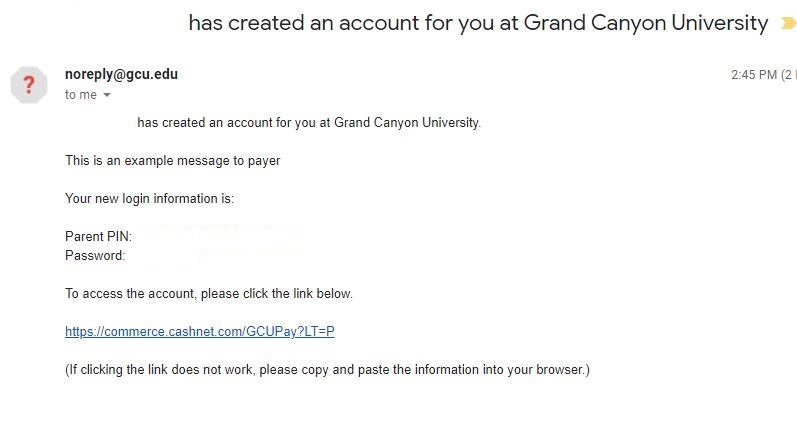Click the "to me" recipient text
The width and height of the screenshot is (797, 422).
81,95
